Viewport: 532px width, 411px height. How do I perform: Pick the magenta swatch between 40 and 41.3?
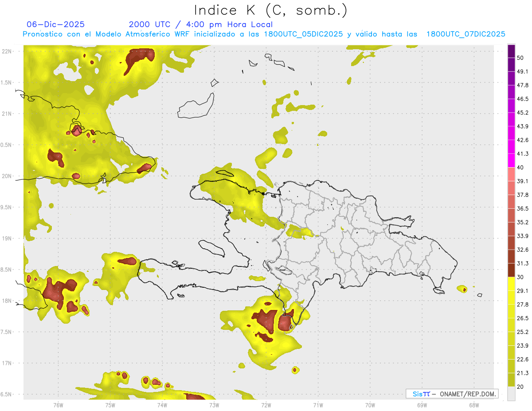pos(511,160)
